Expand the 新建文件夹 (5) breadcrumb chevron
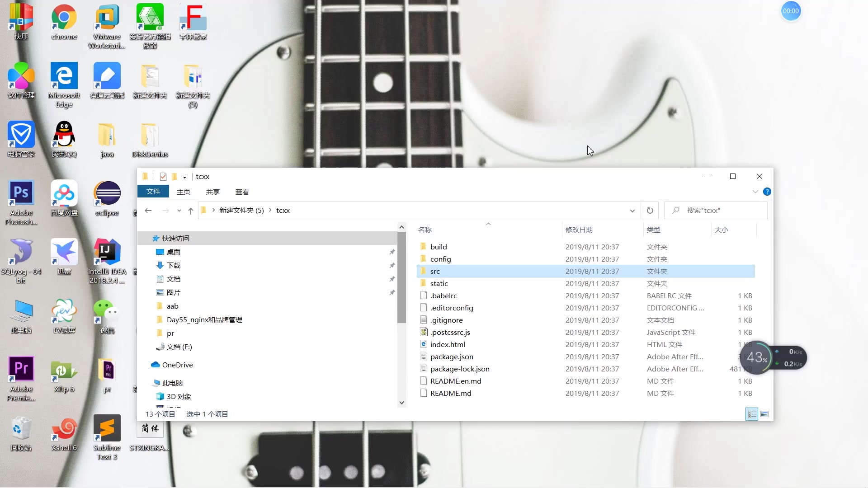Screen dimensions: 868x488 click(x=270, y=210)
